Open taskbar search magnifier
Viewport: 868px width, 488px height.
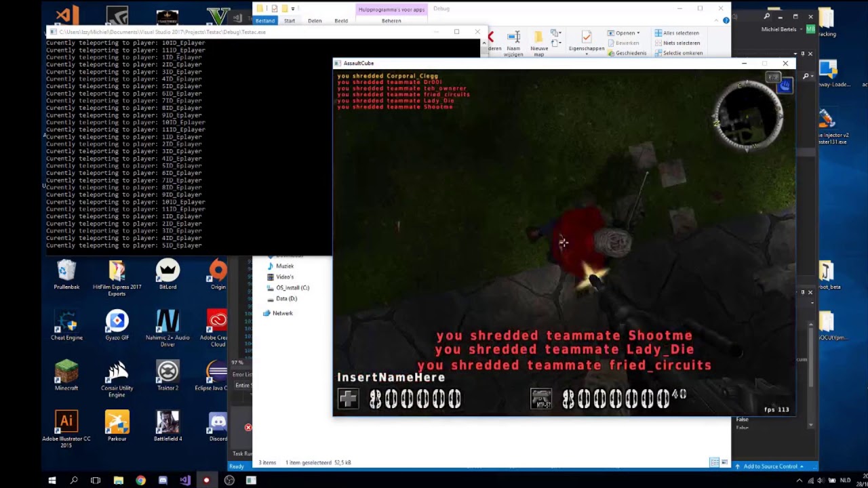pos(74,481)
